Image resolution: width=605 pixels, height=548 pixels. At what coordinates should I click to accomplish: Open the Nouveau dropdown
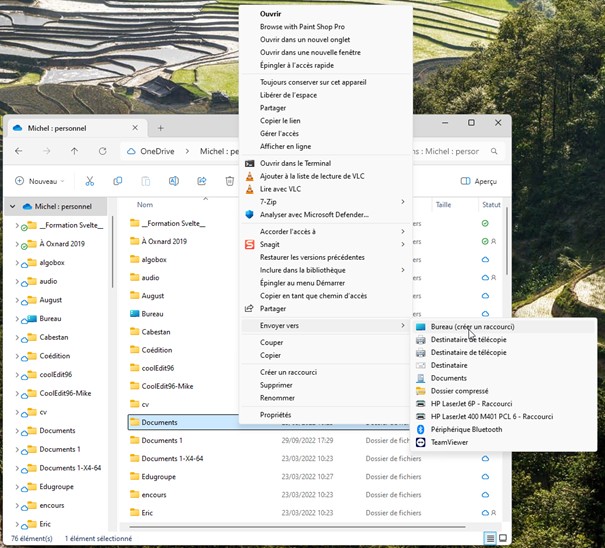point(39,181)
